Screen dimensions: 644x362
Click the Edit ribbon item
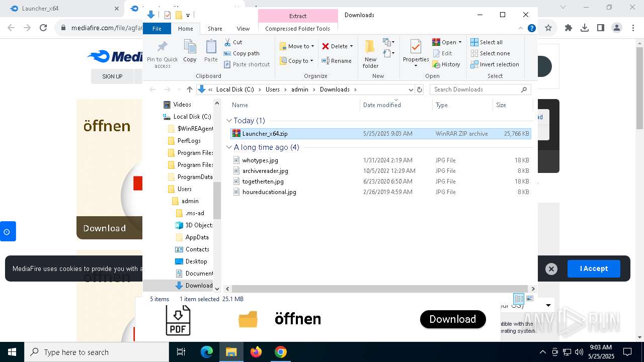pyautogui.click(x=442, y=53)
